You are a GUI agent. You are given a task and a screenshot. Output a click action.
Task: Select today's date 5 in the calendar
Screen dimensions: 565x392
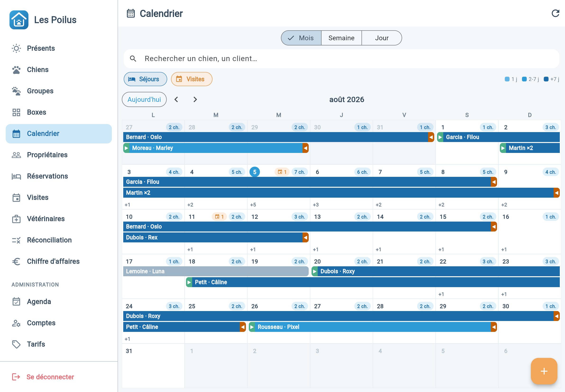255,172
